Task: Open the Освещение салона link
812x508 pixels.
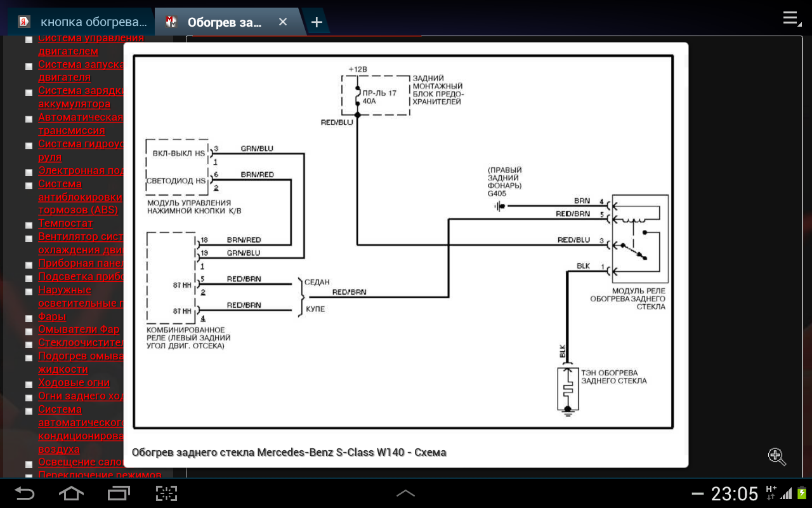Action: 81,462
